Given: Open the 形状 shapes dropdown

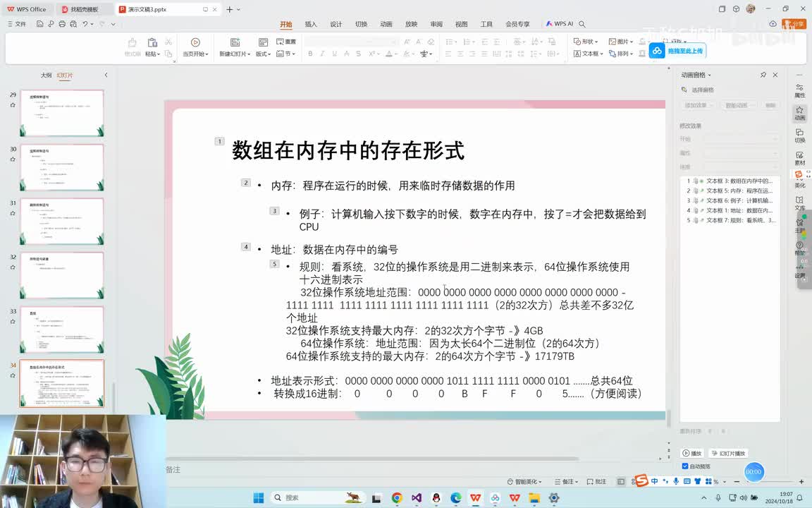Looking at the screenshot, I should (x=586, y=42).
